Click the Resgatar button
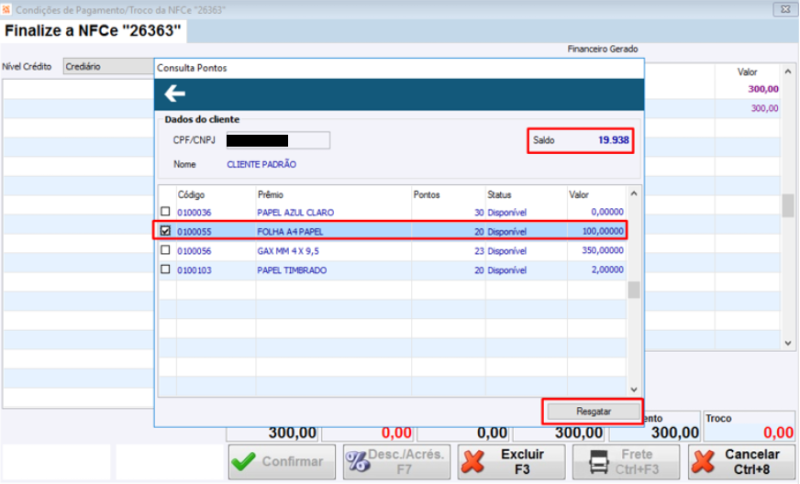The height and width of the screenshot is (484, 800). coord(593,411)
